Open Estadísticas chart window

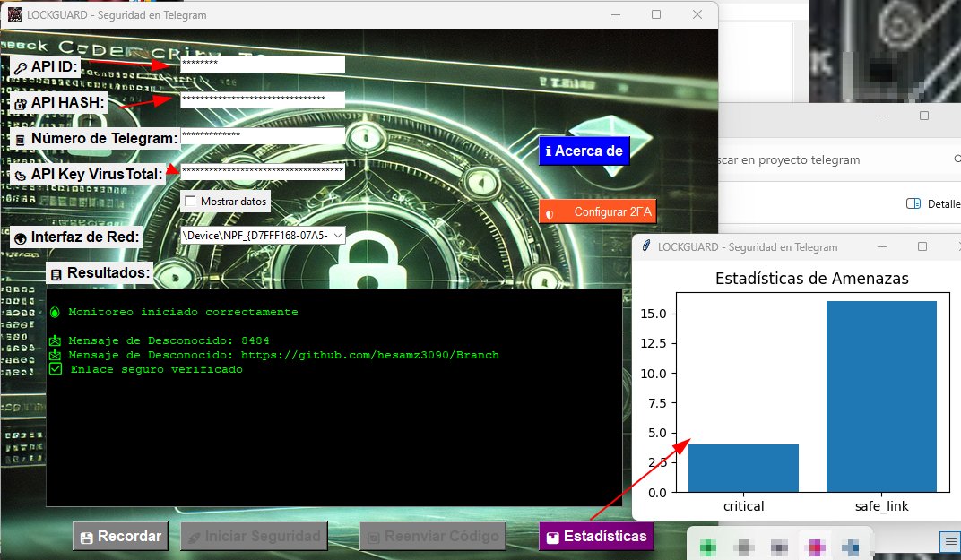[596, 536]
